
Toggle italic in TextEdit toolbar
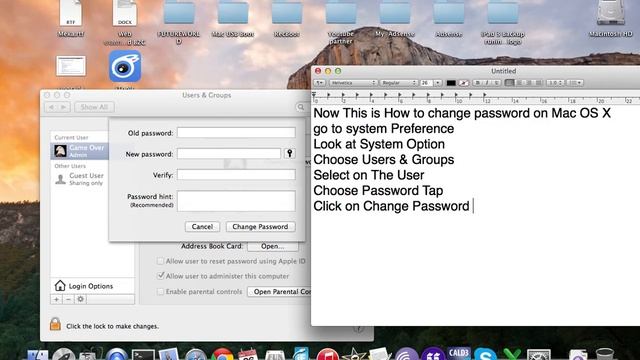(487, 83)
